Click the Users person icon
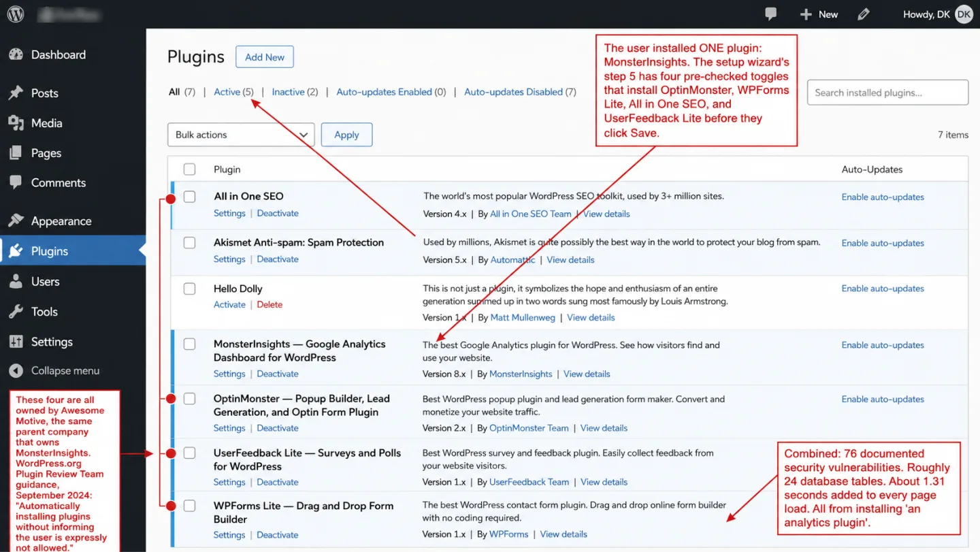This screenshot has height=552, width=980. click(16, 282)
